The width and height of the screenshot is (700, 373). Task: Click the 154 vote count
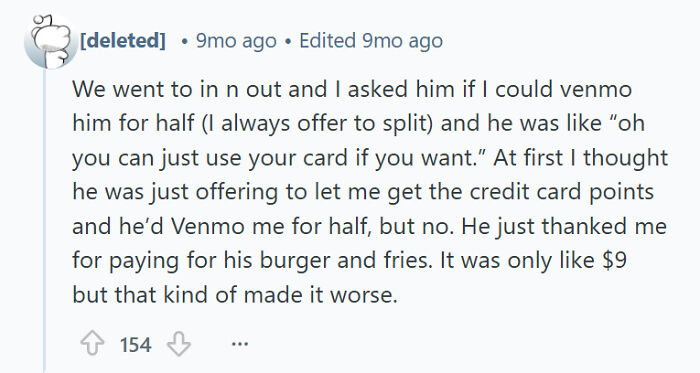click(x=135, y=345)
